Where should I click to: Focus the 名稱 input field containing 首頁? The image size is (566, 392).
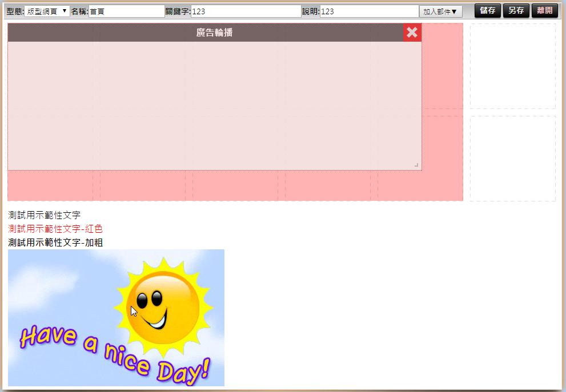(x=126, y=11)
